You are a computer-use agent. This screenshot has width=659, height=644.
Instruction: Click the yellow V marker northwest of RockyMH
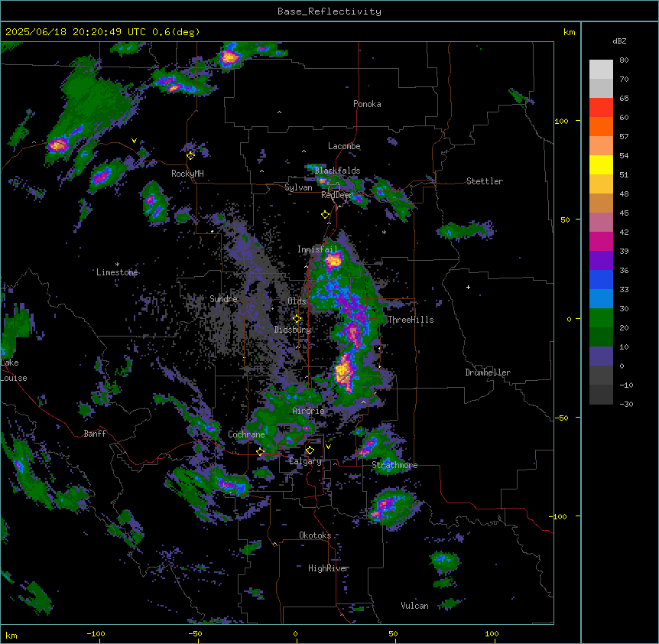134,141
